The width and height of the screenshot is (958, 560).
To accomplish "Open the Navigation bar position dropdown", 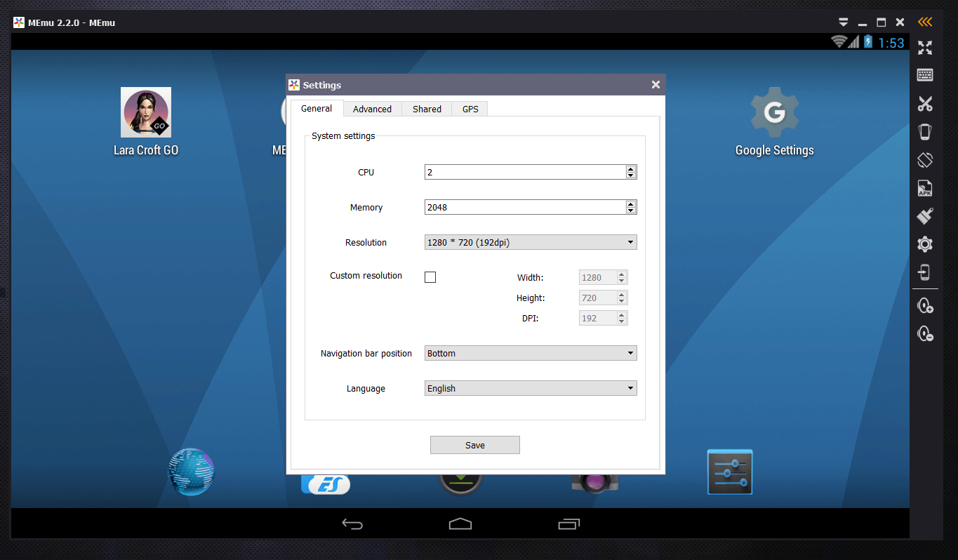I will 531,353.
